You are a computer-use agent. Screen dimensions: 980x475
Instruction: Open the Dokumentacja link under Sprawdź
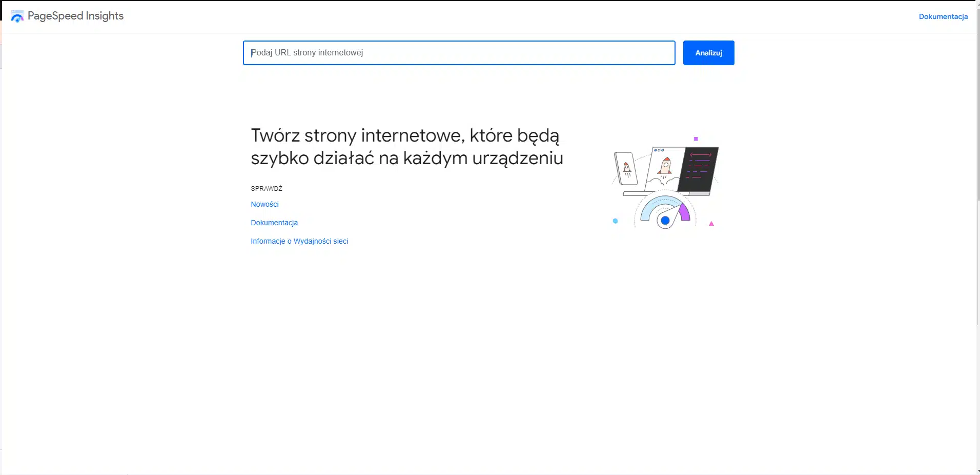pyautogui.click(x=274, y=223)
